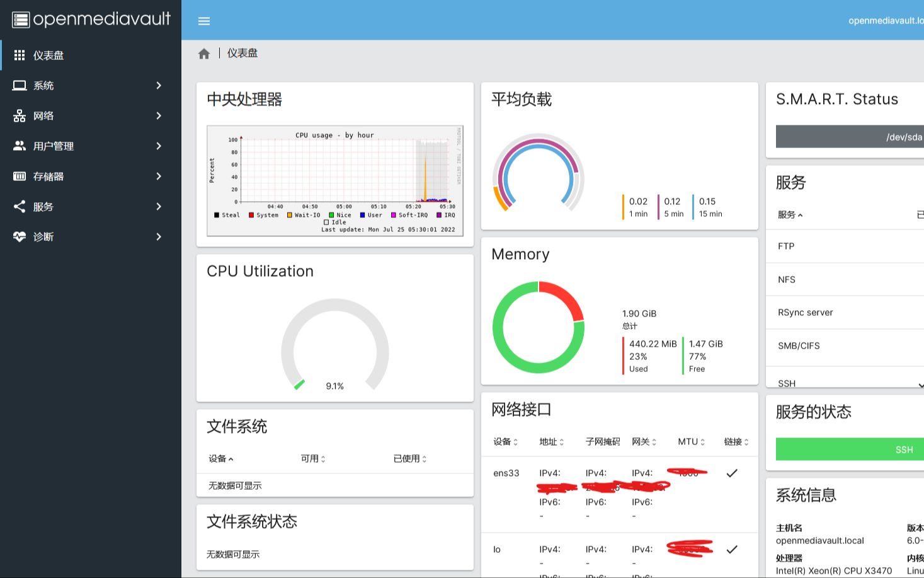The image size is (924, 578).
Task: Expand the 网络 menu chevron
Action: click(x=159, y=115)
